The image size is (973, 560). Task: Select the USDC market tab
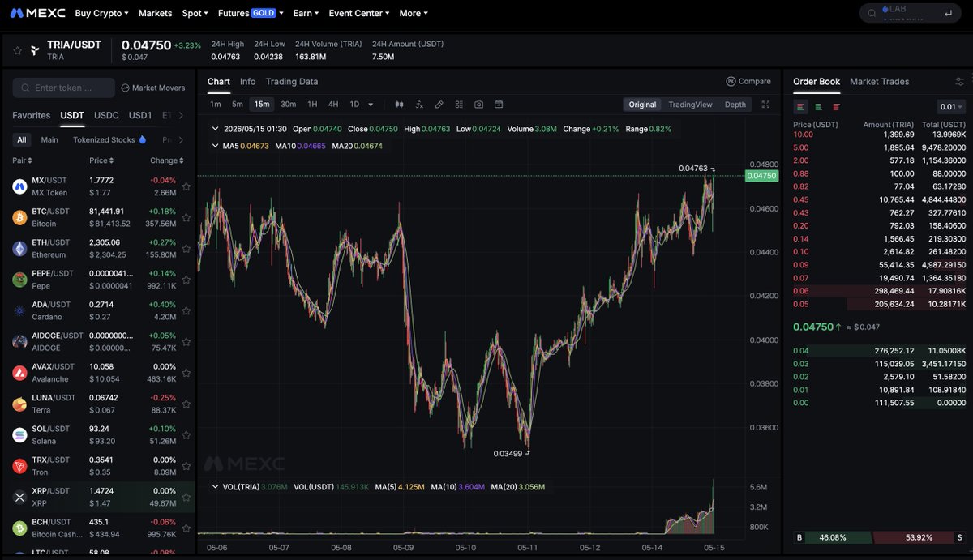106,115
